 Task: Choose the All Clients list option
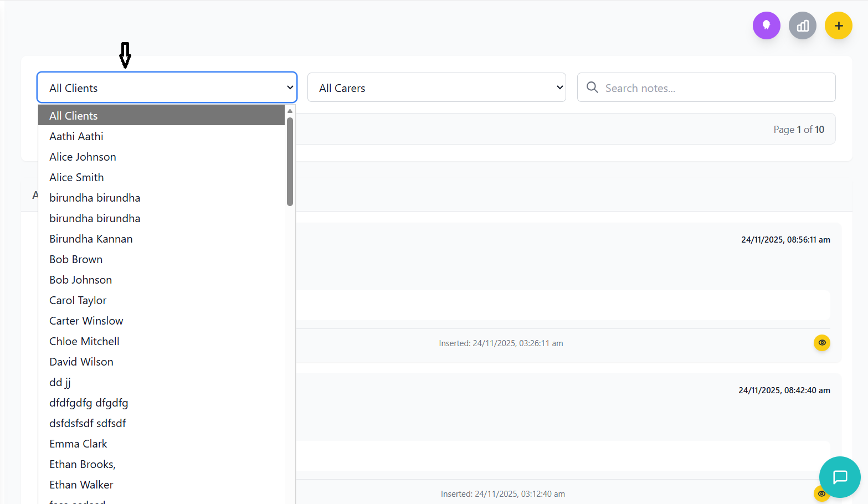pos(73,116)
